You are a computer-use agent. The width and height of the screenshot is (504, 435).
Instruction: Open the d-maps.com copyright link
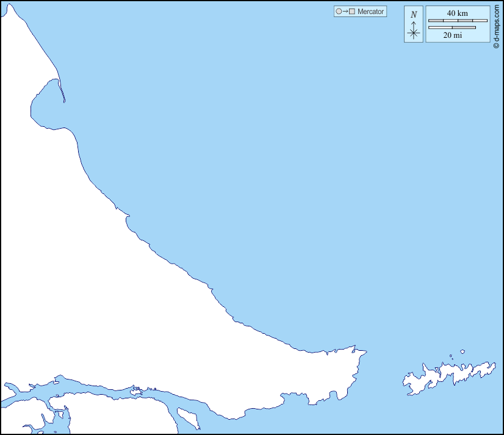[497, 24]
